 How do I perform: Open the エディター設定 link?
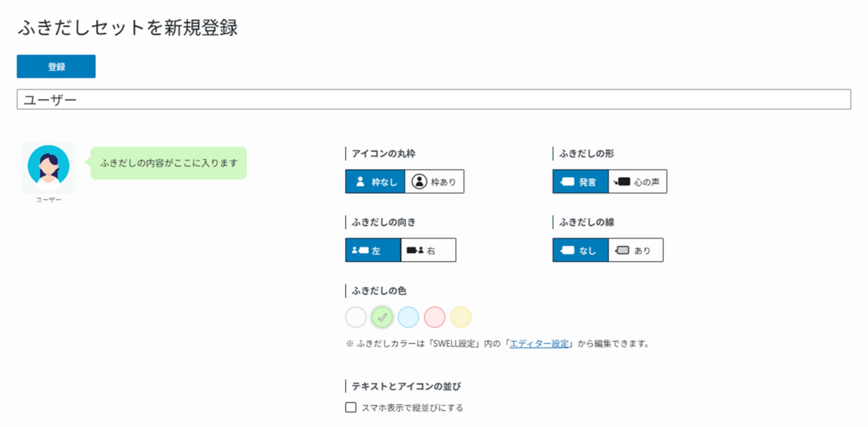(x=539, y=344)
